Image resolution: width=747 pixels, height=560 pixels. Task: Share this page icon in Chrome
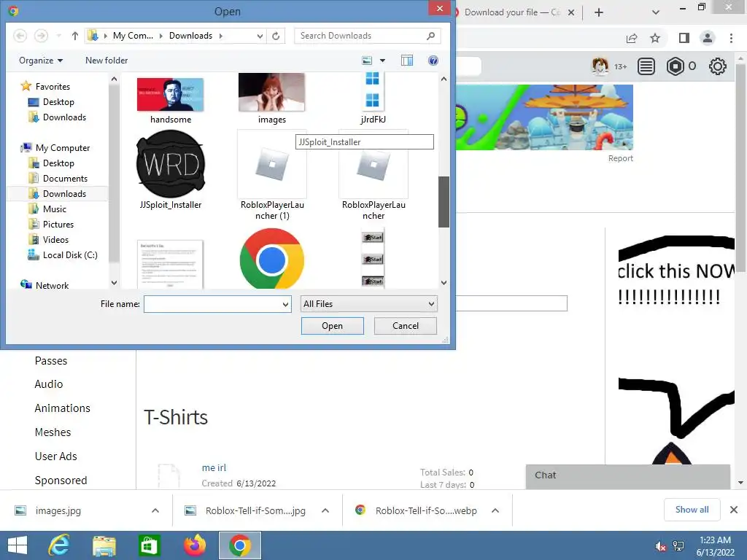click(632, 38)
